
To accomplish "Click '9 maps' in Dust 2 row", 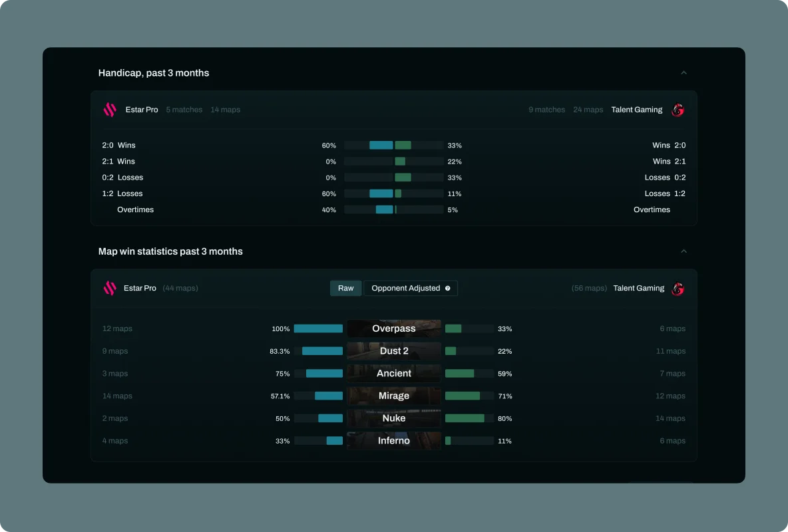I will (115, 350).
